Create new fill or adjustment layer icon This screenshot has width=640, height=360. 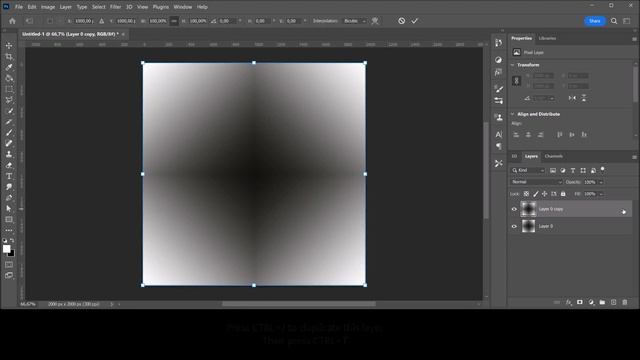(x=591, y=302)
